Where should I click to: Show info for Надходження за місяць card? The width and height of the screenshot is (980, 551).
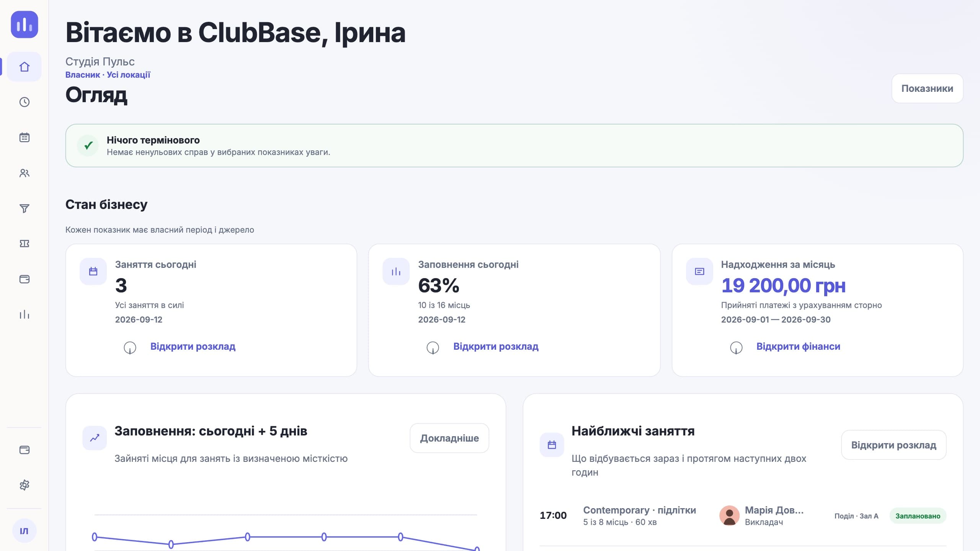736,347
